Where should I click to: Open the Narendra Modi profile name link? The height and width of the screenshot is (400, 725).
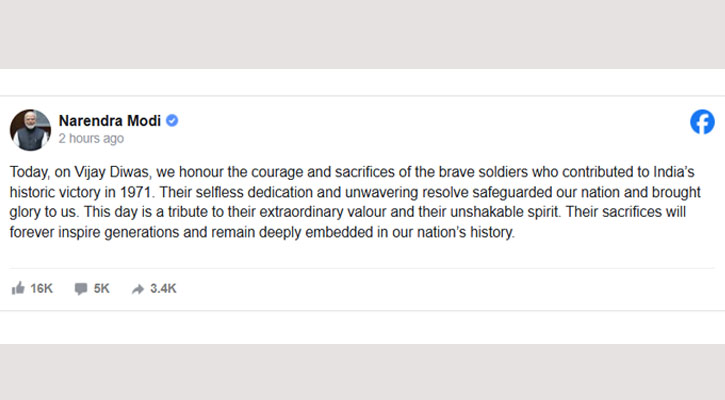110,121
